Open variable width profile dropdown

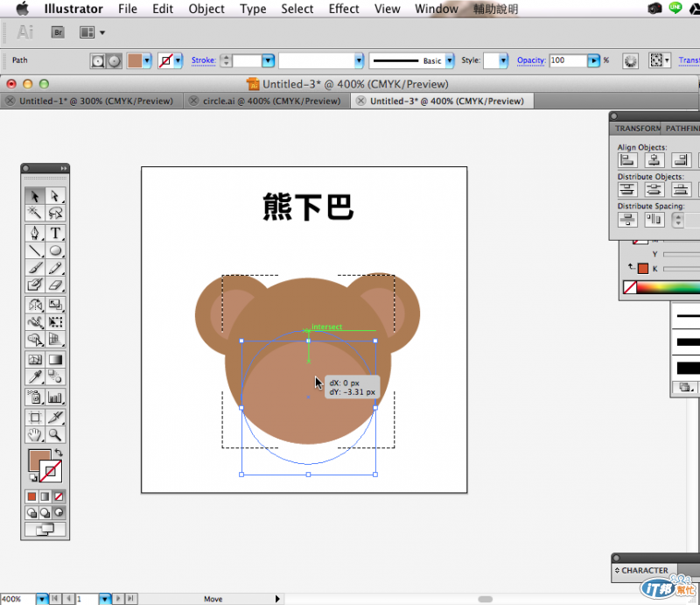(359, 60)
